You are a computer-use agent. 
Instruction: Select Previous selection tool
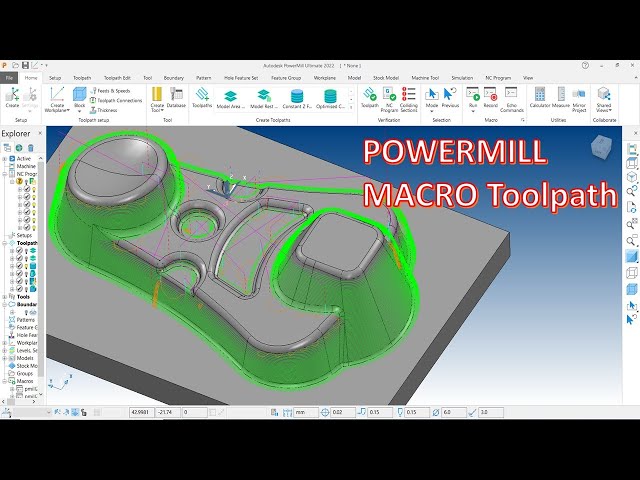[x=450, y=98]
